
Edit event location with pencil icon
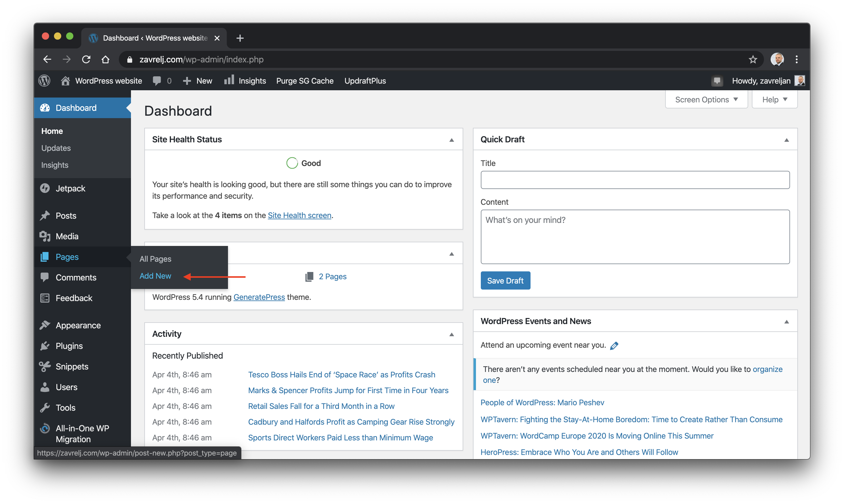pyautogui.click(x=614, y=346)
